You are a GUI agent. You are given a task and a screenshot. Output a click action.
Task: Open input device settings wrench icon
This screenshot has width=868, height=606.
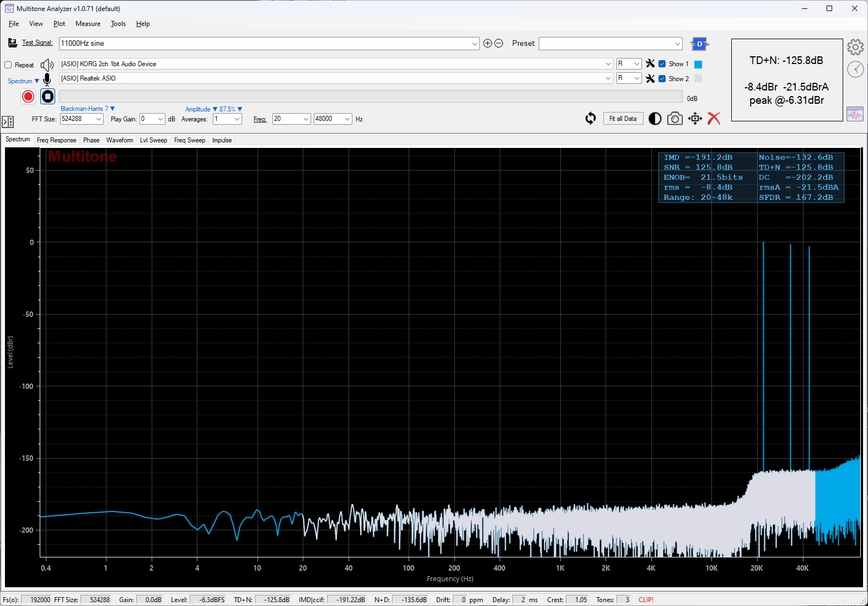[650, 78]
